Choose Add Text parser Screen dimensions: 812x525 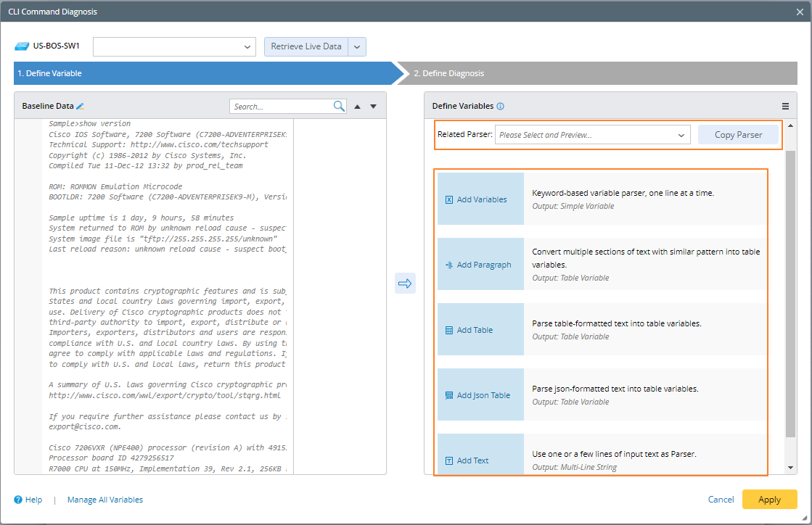point(480,455)
